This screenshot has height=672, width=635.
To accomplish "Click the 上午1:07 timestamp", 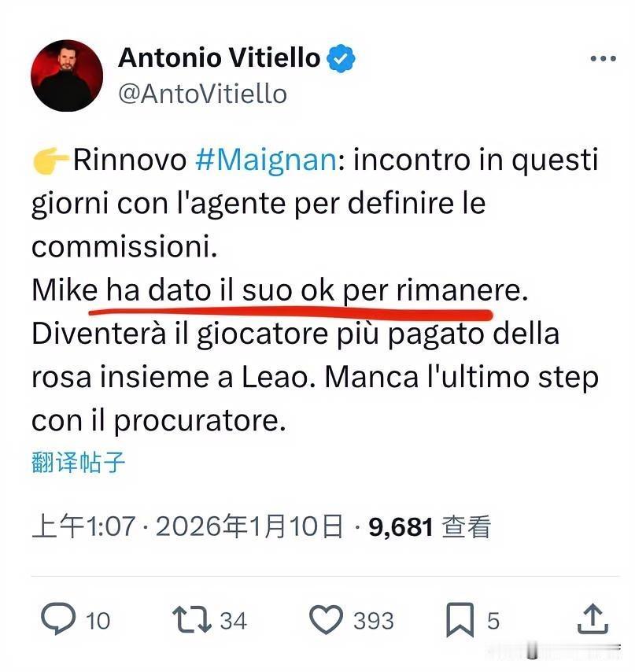I will point(84,526).
